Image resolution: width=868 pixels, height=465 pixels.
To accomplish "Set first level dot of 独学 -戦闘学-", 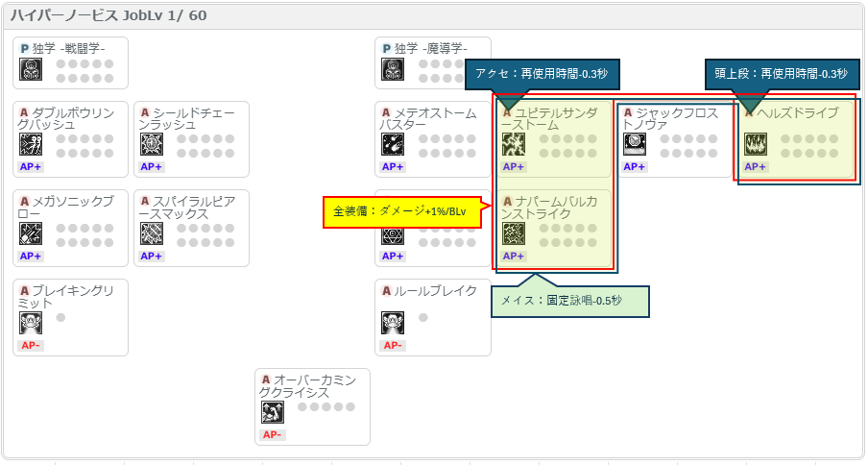I will [60, 63].
